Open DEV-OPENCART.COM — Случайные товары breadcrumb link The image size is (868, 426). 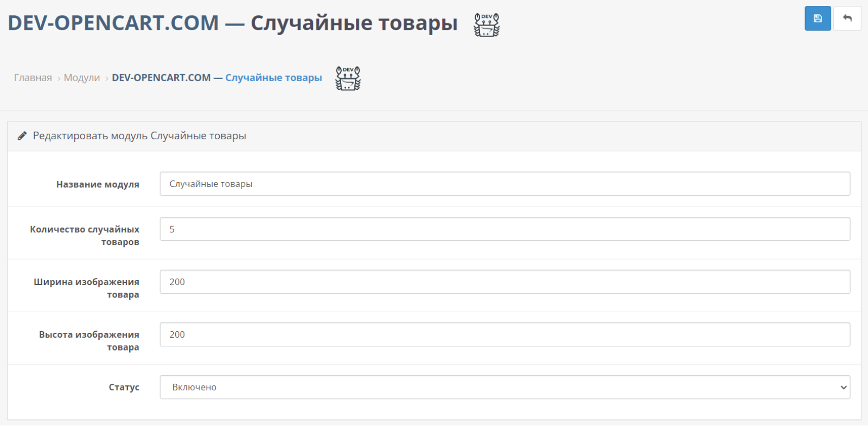pyautogui.click(x=217, y=78)
